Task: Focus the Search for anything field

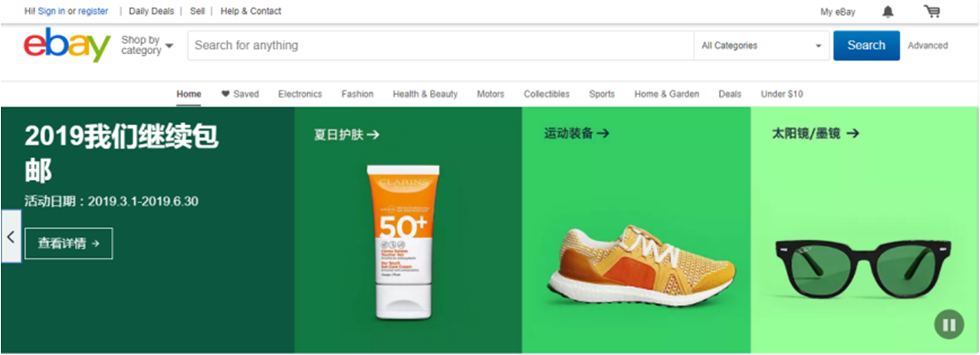Action: click(x=439, y=46)
